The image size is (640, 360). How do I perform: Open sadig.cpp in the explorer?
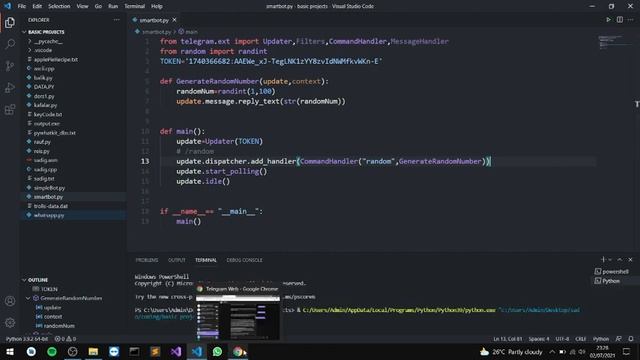coord(45,169)
